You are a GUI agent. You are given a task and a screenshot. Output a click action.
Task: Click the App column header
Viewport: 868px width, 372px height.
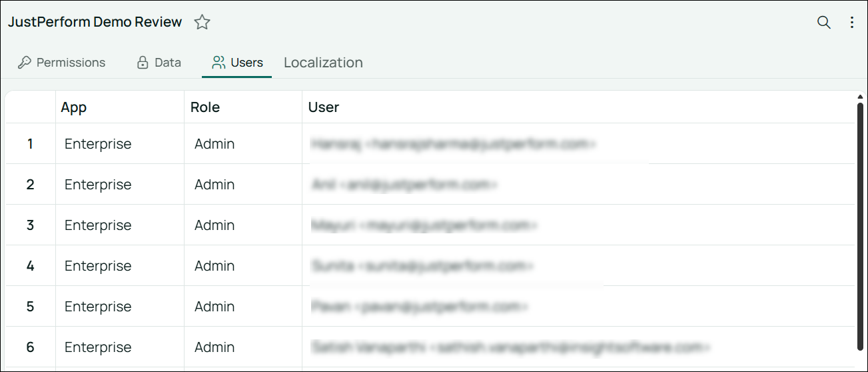click(120, 107)
